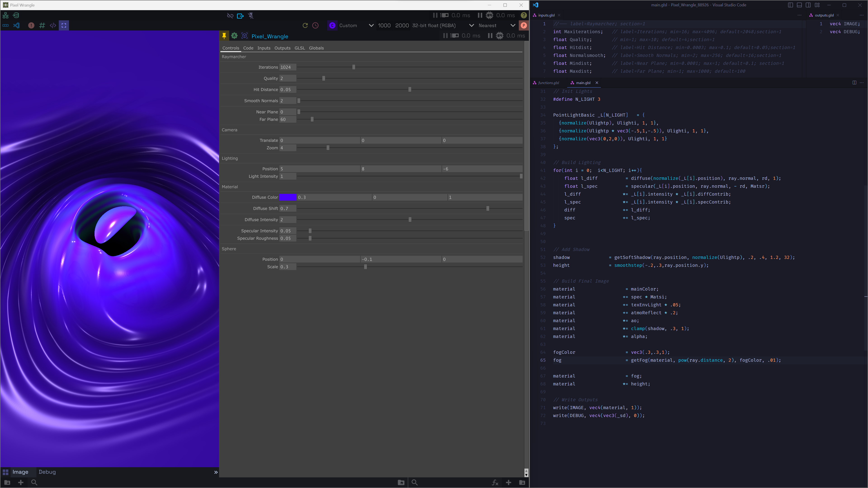This screenshot has width=868, height=488.
Task: Click the error indicator icon
Action: 31,25
